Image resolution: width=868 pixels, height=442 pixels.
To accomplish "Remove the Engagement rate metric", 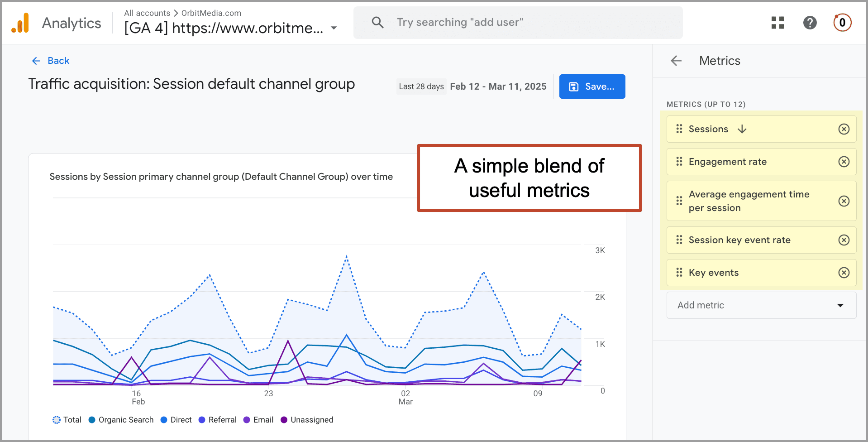I will coord(844,162).
